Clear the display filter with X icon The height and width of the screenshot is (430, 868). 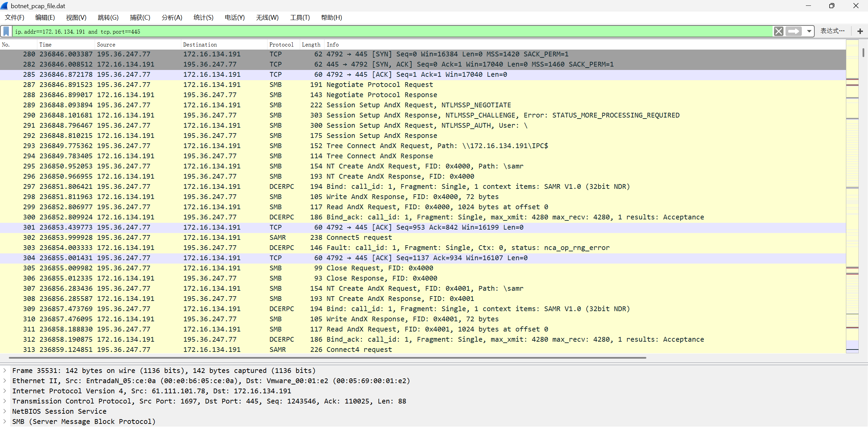click(x=778, y=31)
